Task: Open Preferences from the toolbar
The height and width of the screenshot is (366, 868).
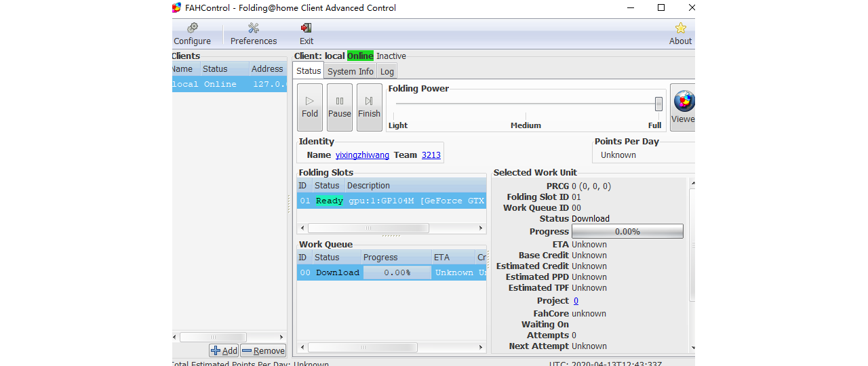Action: point(254,34)
